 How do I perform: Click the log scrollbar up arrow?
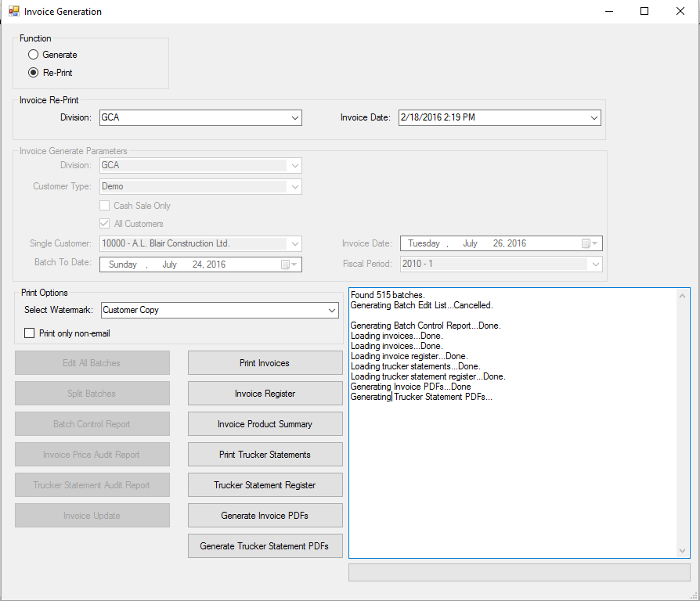[682, 296]
